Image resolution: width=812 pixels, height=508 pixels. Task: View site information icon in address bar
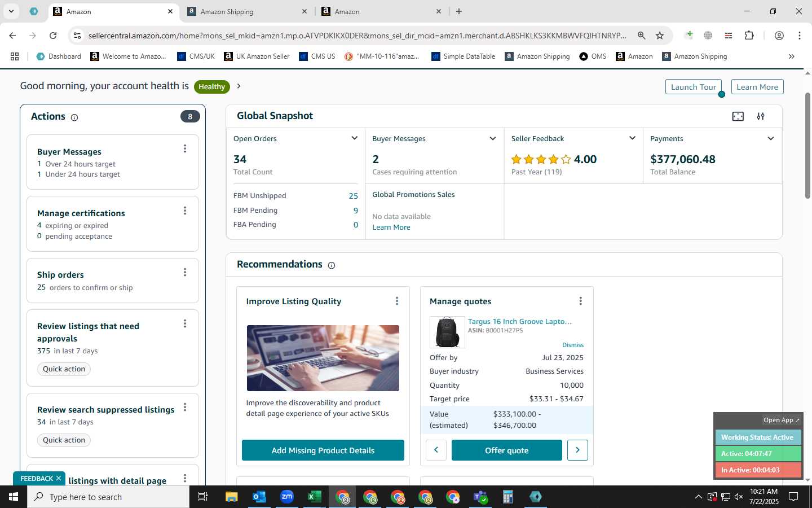tap(77, 36)
